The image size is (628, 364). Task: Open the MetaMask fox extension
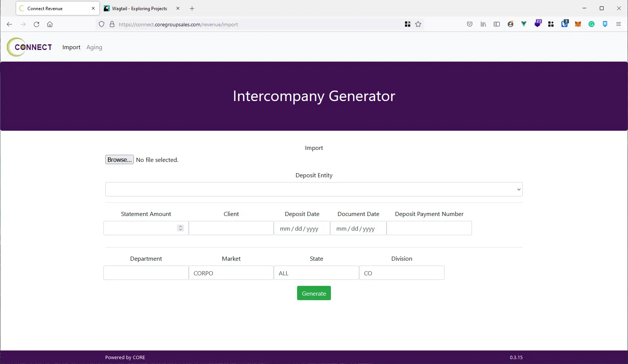coord(578,24)
